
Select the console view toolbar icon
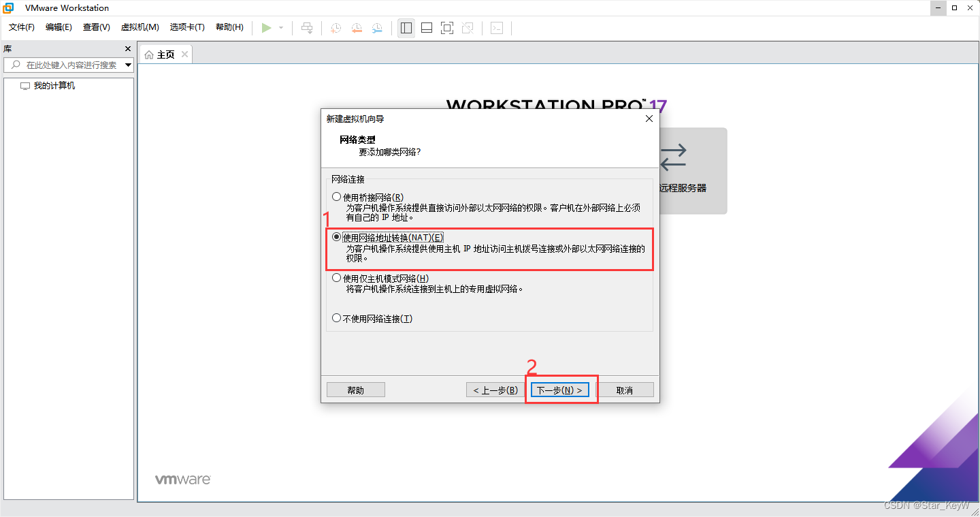497,28
